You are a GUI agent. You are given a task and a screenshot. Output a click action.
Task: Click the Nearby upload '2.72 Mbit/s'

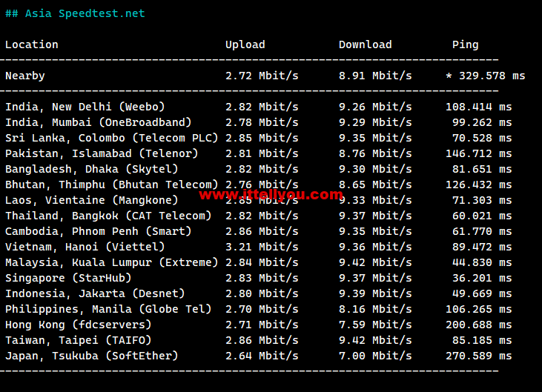[x=262, y=76]
